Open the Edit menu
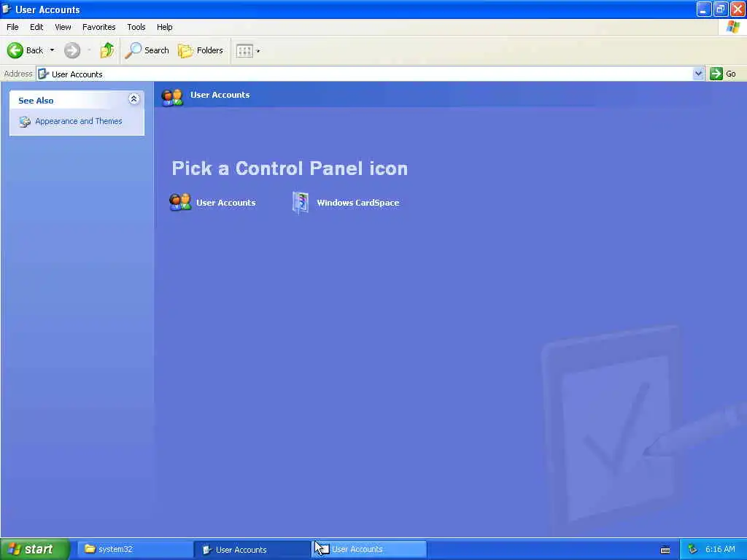This screenshot has width=747, height=560. 36,27
